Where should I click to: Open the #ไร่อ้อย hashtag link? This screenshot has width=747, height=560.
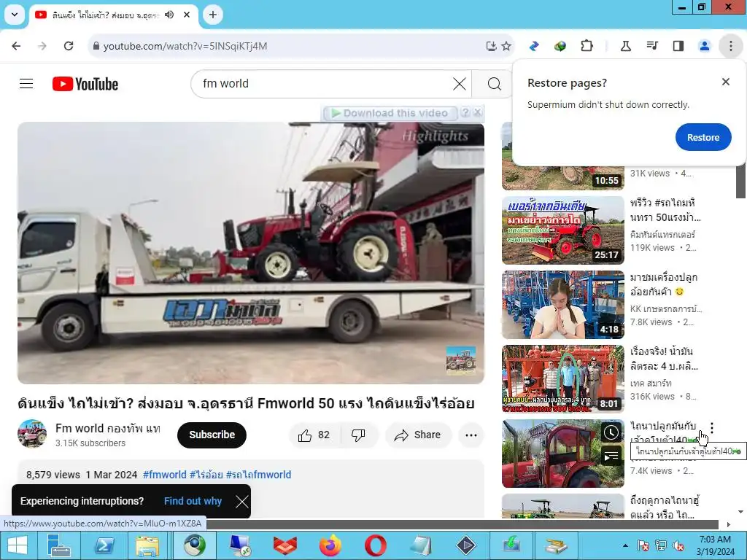[206, 475]
